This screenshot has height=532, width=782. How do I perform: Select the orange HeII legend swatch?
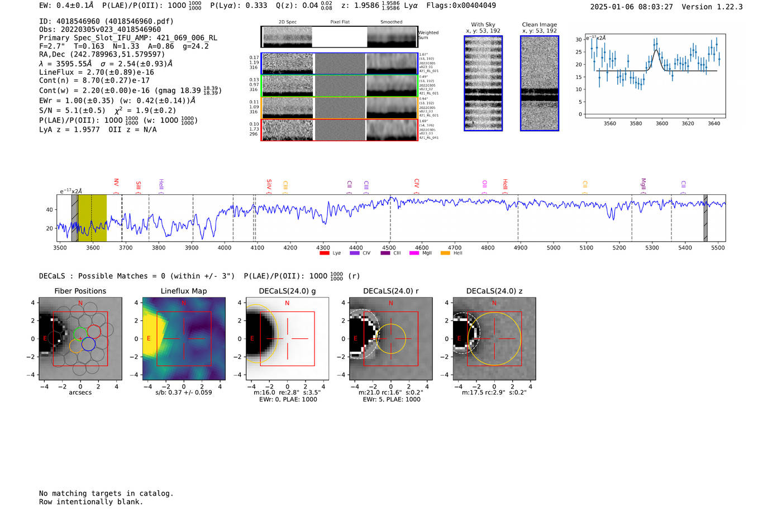point(445,253)
